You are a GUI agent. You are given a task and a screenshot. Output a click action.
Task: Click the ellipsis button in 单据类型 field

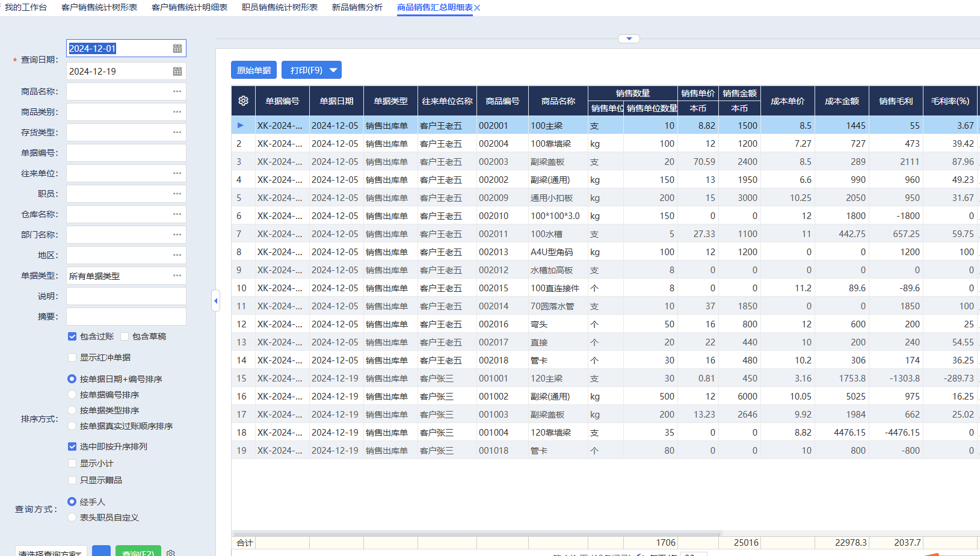(x=177, y=276)
